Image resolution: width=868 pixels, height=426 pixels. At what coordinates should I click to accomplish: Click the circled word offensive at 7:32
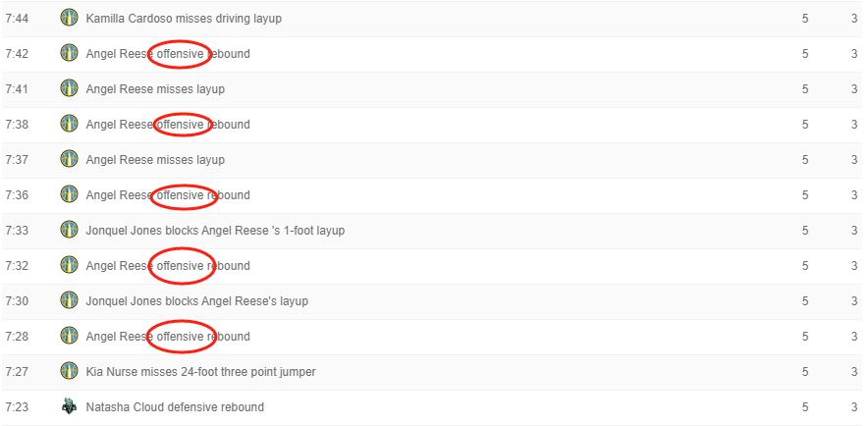click(181, 266)
